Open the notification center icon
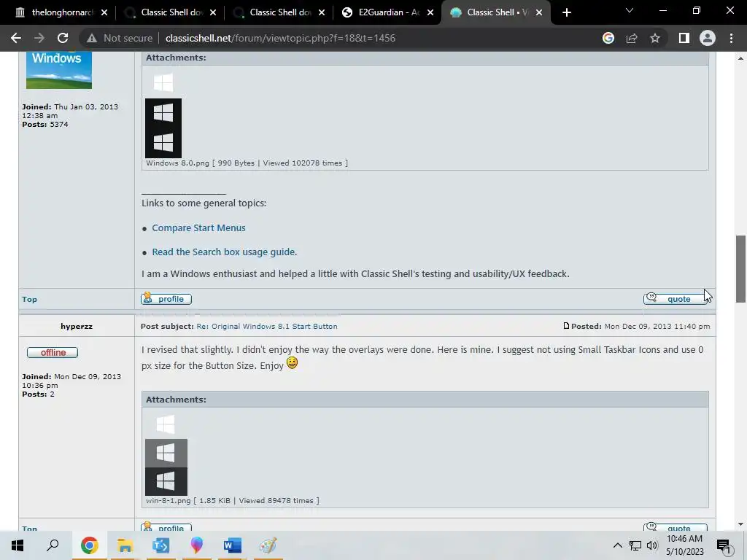 (x=724, y=545)
